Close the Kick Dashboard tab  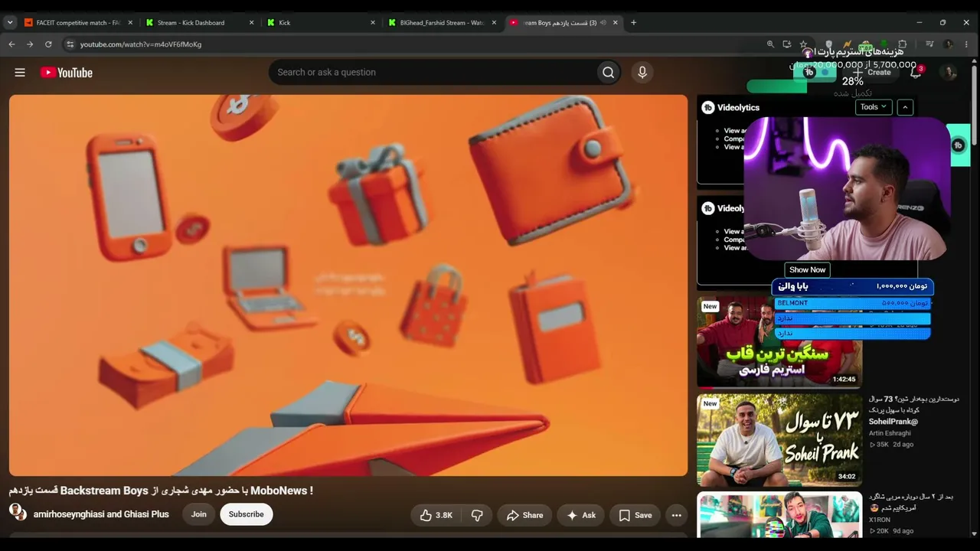(251, 23)
